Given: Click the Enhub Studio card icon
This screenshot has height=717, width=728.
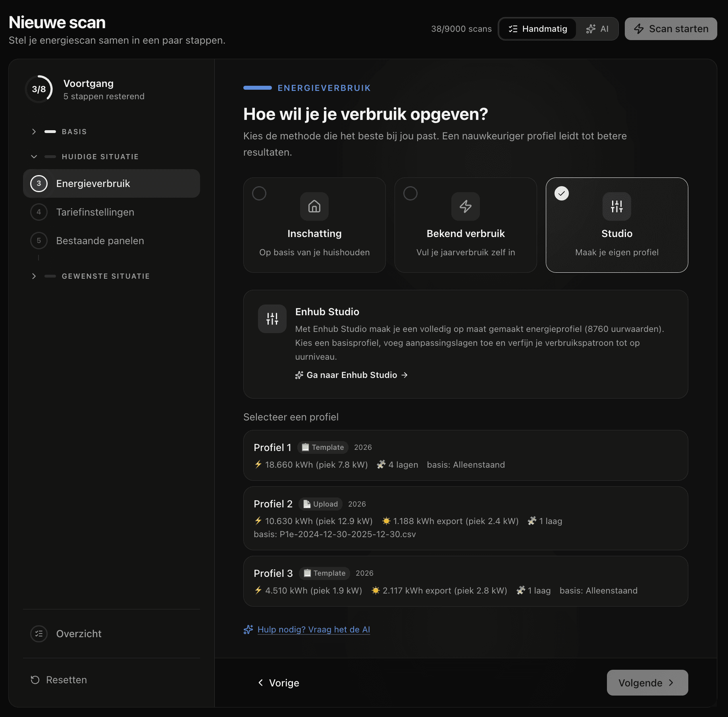Looking at the screenshot, I should click(272, 318).
